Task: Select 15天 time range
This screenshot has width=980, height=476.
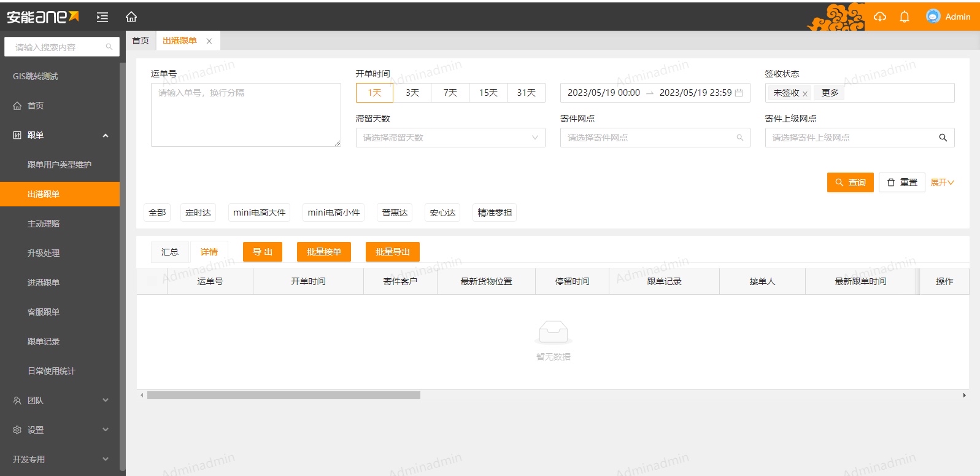Action: pos(488,93)
